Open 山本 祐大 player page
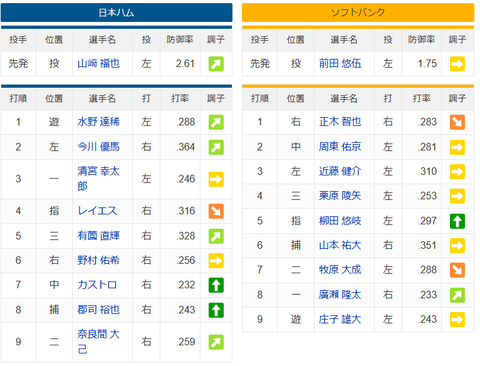Image resolution: width=480 pixels, height=366 pixels. (340, 245)
